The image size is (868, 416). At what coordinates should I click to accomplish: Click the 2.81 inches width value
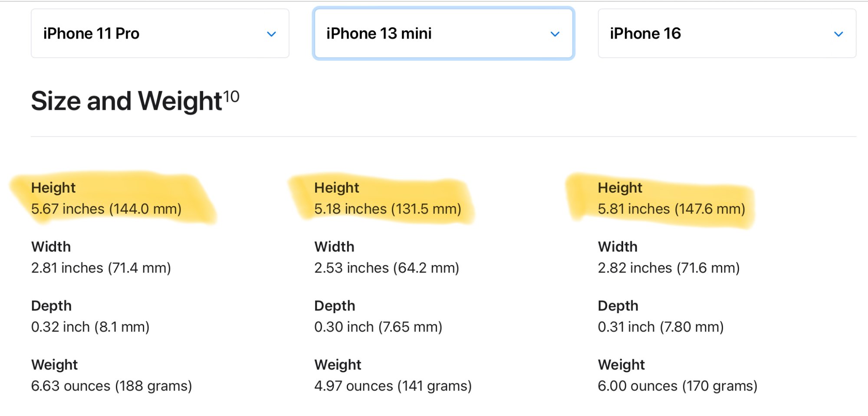(x=101, y=268)
